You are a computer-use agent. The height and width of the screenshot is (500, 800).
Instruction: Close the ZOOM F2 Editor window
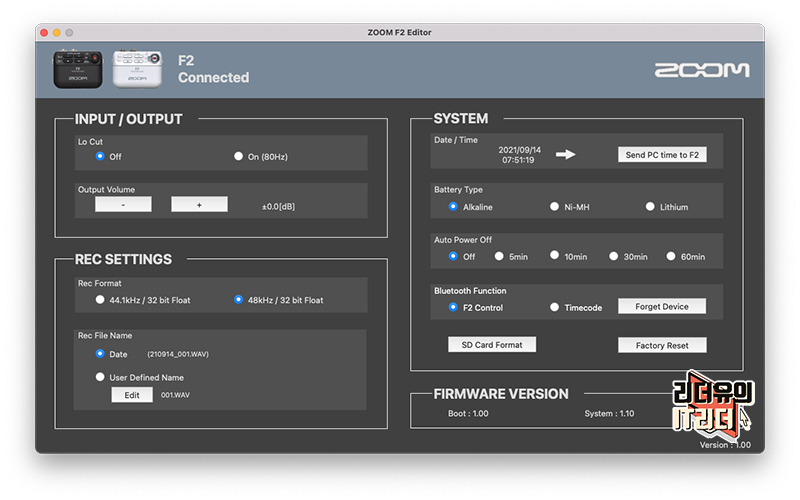click(44, 33)
